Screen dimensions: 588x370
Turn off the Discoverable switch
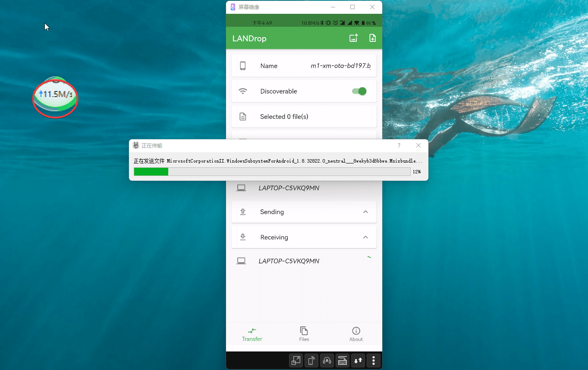pyautogui.click(x=359, y=91)
